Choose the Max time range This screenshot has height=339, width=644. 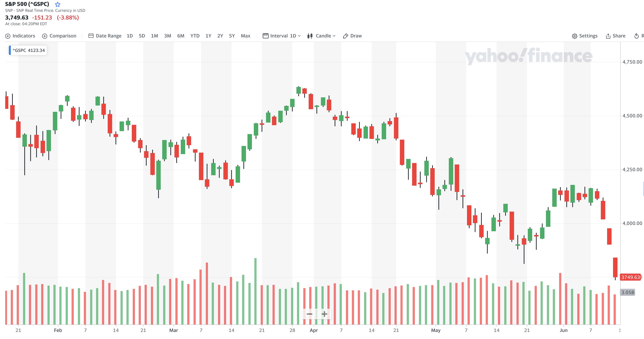(245, 36)
